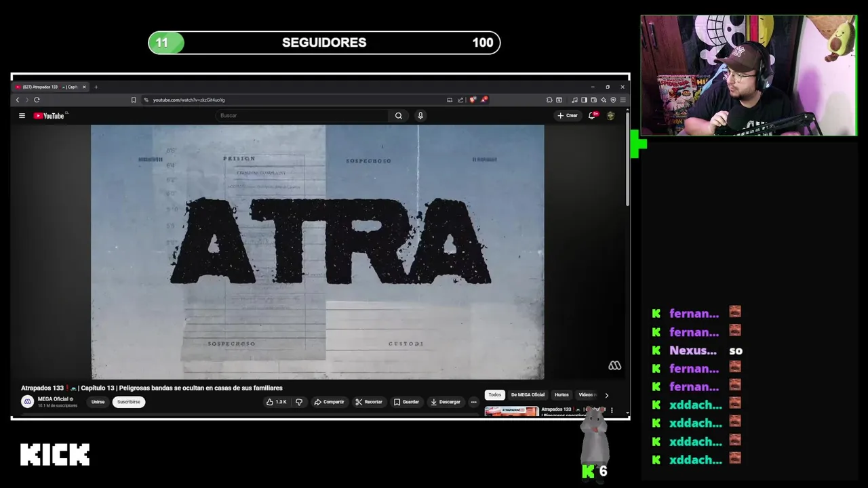Open the site settings icon beside the URL

(146, 100)
